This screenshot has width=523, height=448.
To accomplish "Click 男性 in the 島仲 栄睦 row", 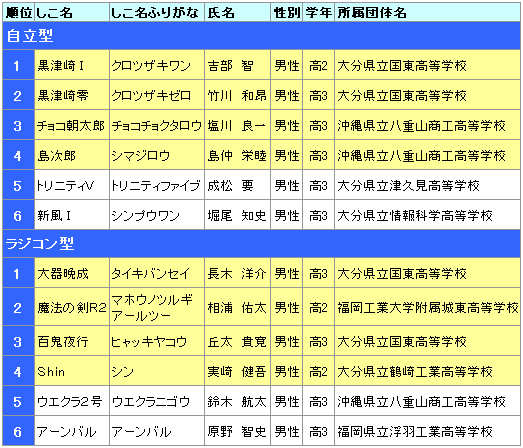I will [287, 156].
